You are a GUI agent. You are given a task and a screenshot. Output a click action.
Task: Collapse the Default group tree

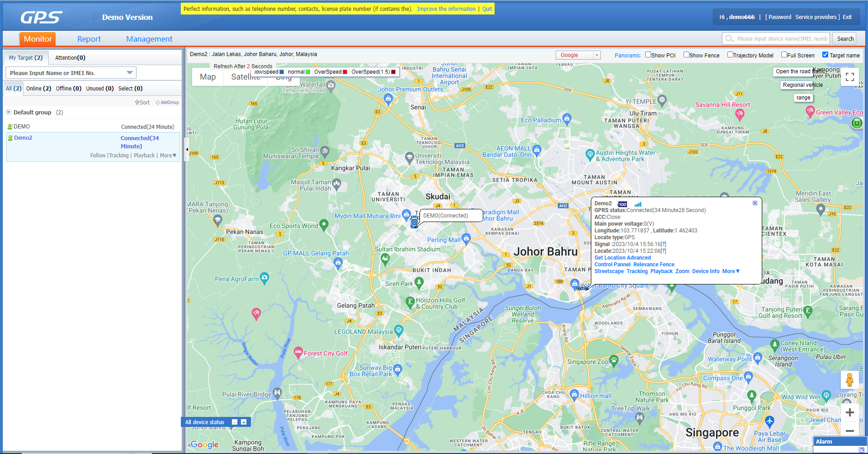(9, 112)
